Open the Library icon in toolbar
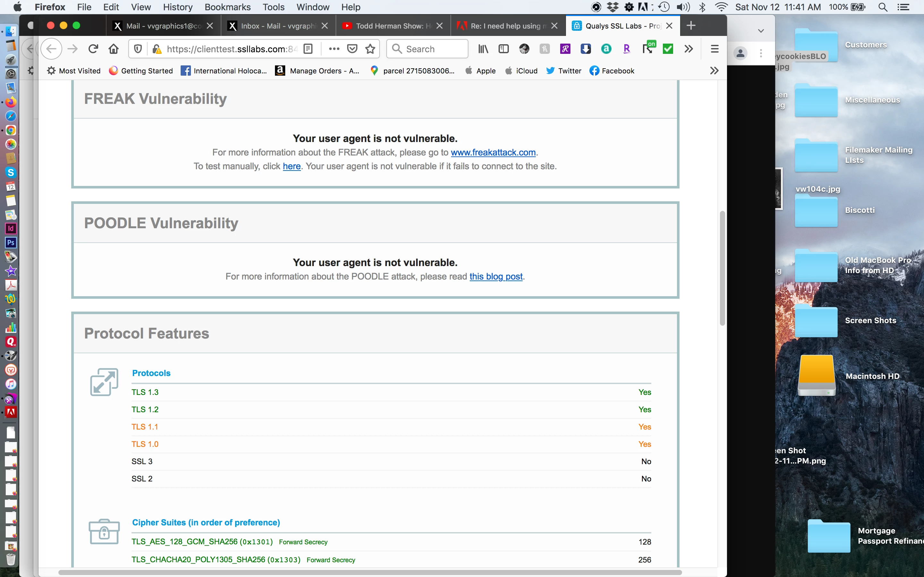 coord(483,49)
